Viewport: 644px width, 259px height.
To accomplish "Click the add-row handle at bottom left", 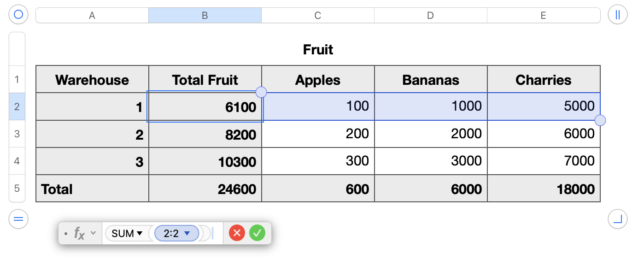I will click(18, 219).
